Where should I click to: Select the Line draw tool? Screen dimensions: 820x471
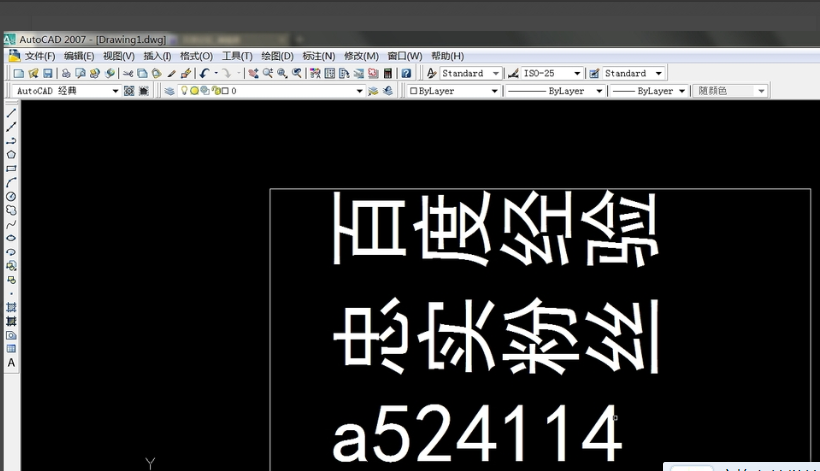coord(11,113)
